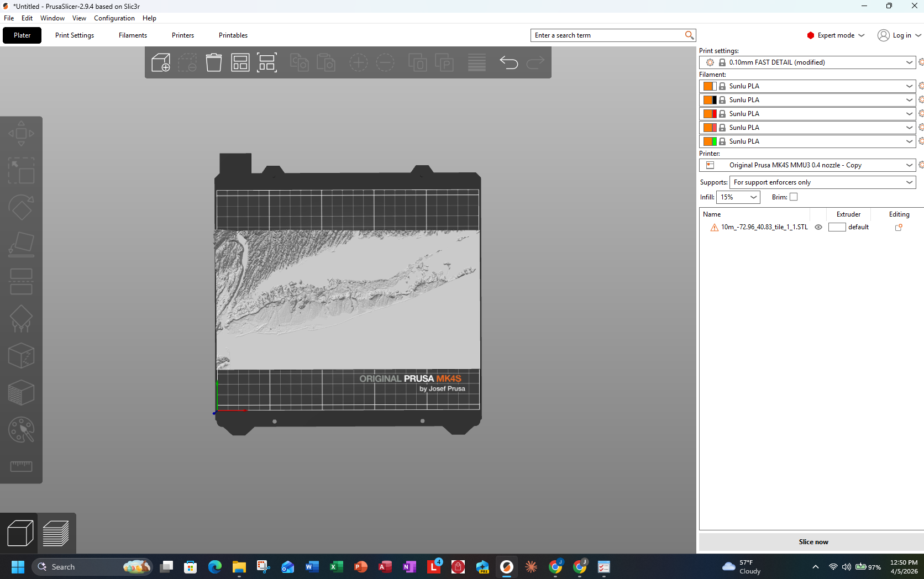Open File Explorer from taskbar
This screenshot has height=579, width=924.
click(239, 567)
